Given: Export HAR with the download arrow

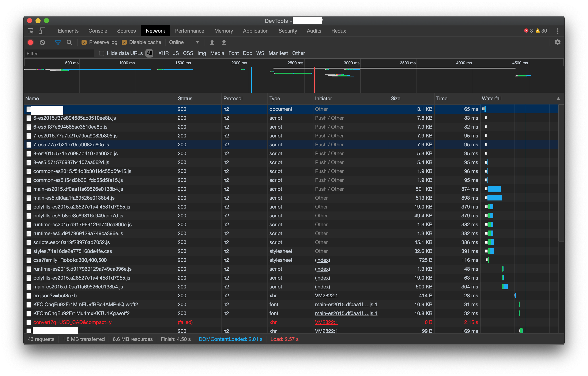Looking at the screenshot, I should (x=224, y=42).
